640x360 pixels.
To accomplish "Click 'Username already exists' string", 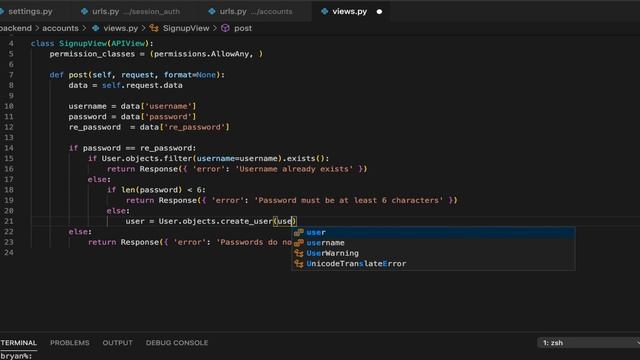I will [294, 169].
